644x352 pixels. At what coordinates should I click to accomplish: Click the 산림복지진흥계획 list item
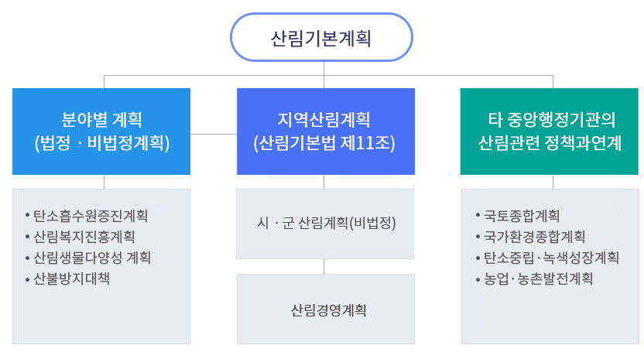click(x=85, y=236)
